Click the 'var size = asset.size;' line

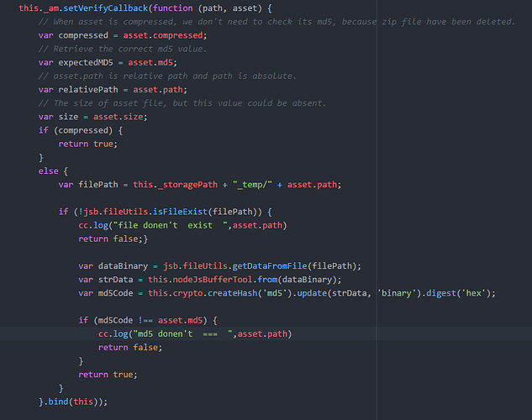(x=92, y=117)
